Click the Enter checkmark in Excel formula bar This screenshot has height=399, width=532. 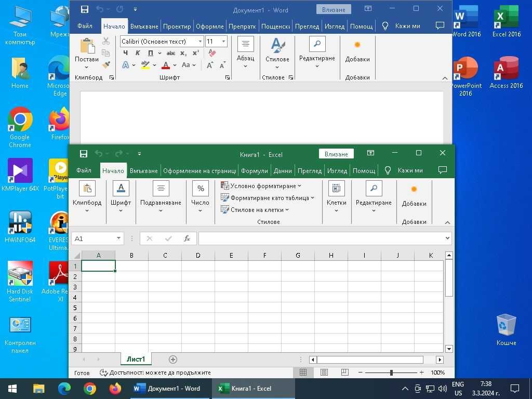[168, 238]
